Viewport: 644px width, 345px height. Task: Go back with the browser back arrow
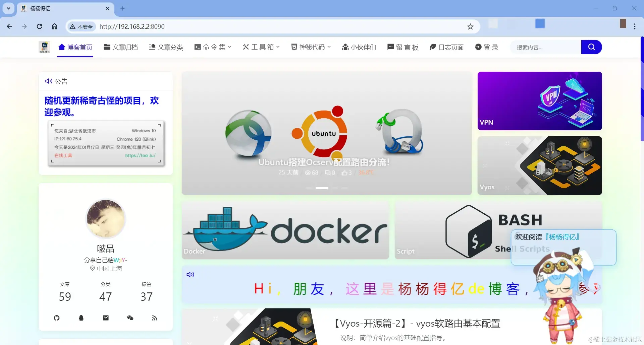pos(9,26)
